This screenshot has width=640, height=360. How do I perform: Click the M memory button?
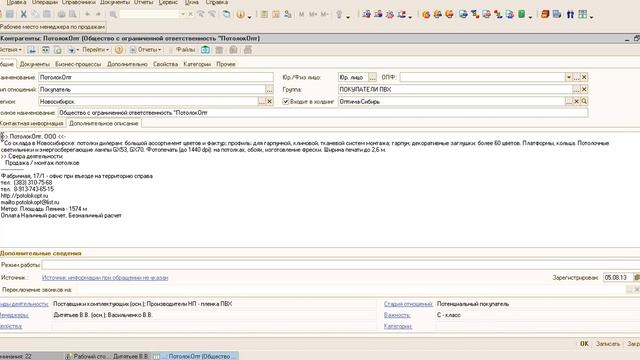click(302, 14)
